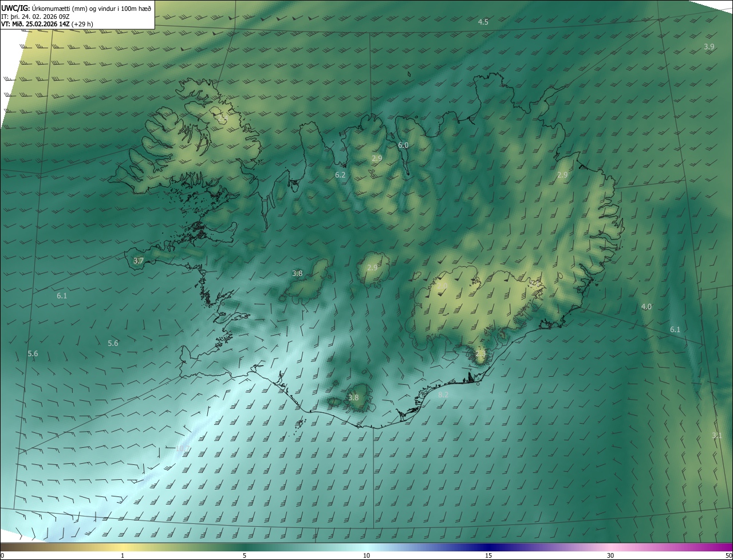Click the 1 tick on the colour scale

(123, 555)
